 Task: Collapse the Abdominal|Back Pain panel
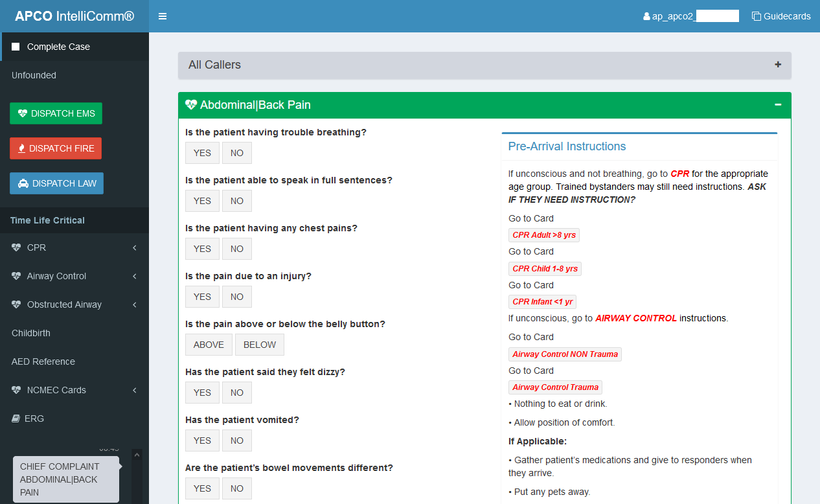(x=778, y=105)
